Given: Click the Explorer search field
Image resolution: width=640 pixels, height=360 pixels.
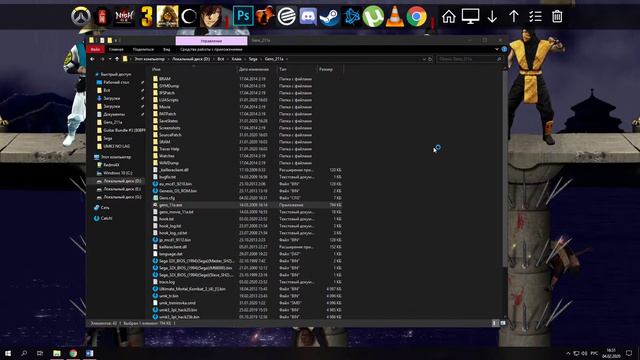Looking at the screenshot, I should click(x=469, y=59).
